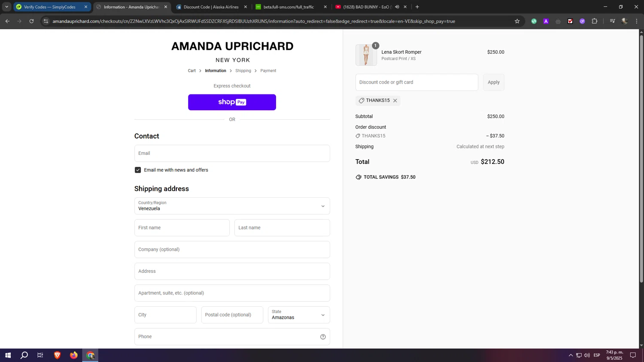
Task: Focus the Email input field
Action: (232, 153)
